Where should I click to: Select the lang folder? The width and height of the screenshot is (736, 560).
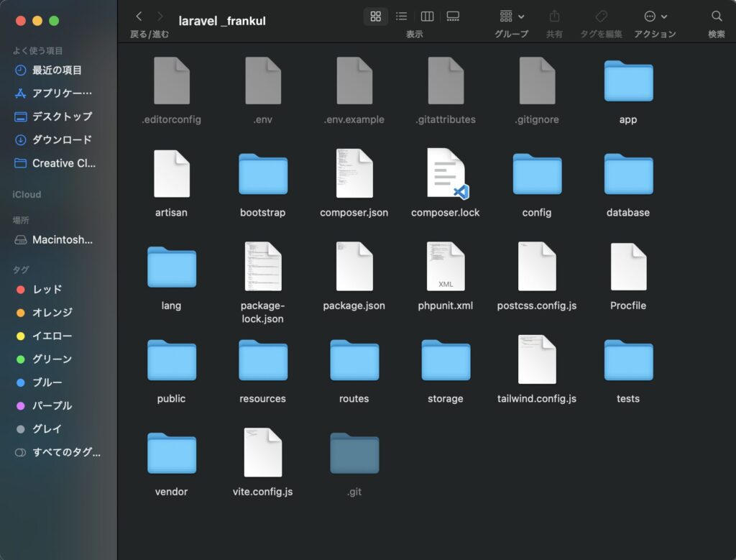click(x=171, y=267)
